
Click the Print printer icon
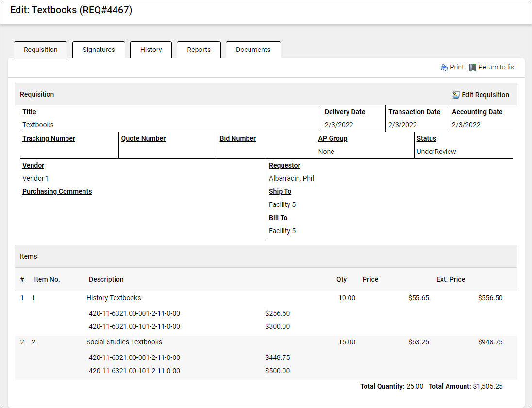[x=444, y=68]
